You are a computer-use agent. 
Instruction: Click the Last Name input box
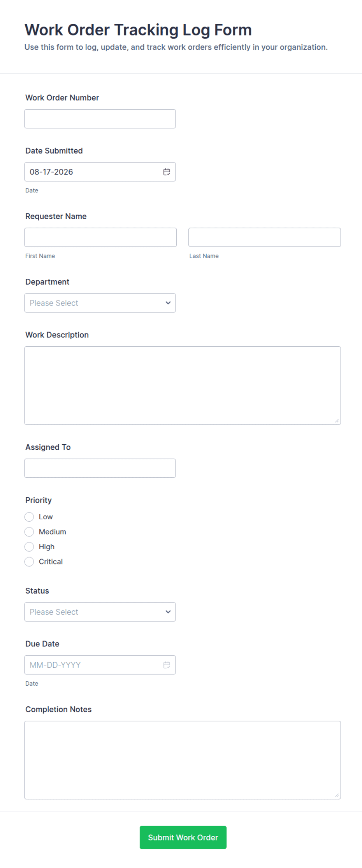click(x=265, y=237)
